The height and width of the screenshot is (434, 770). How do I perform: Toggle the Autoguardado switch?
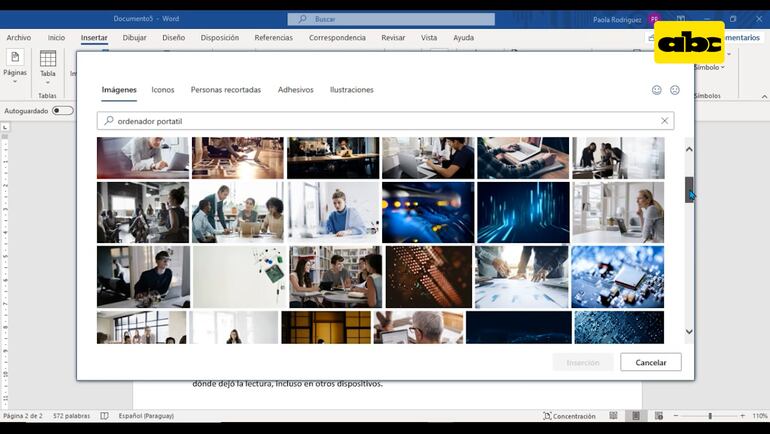click(62, 111)
